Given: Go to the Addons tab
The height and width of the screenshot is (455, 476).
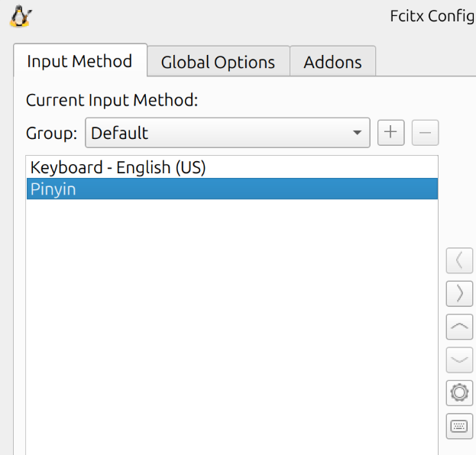Looking at the screenshot, I should click(332, 63).
